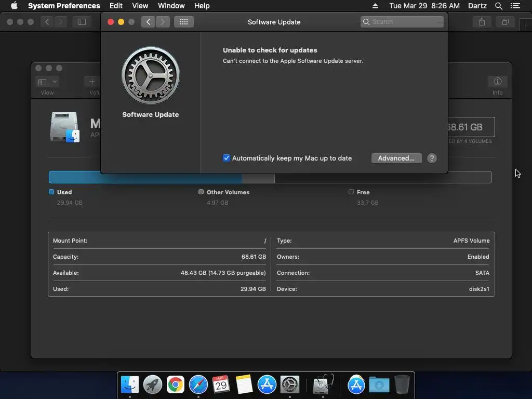
Task: Toggle Automatically keep my Mac up to date
Action: [x=227, y=158]
